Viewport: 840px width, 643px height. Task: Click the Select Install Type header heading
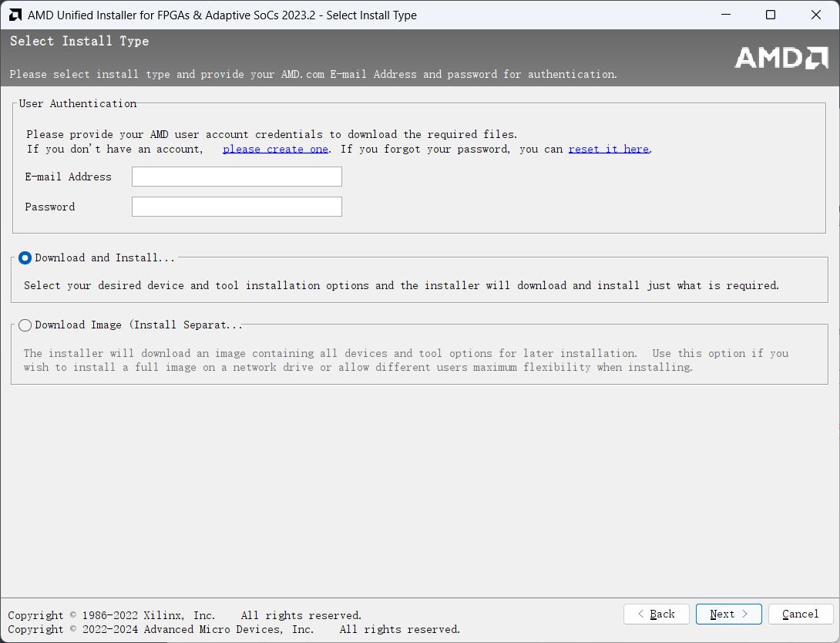[x=79, y=41]
